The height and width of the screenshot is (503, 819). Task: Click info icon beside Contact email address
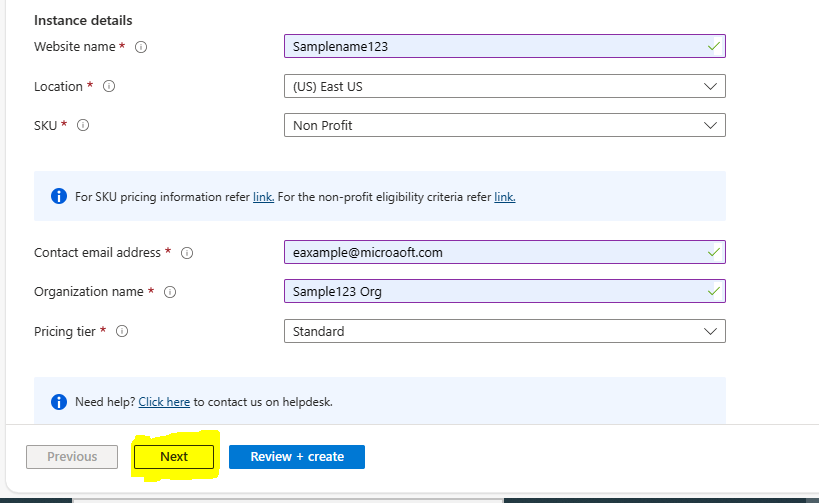point(186,253)
